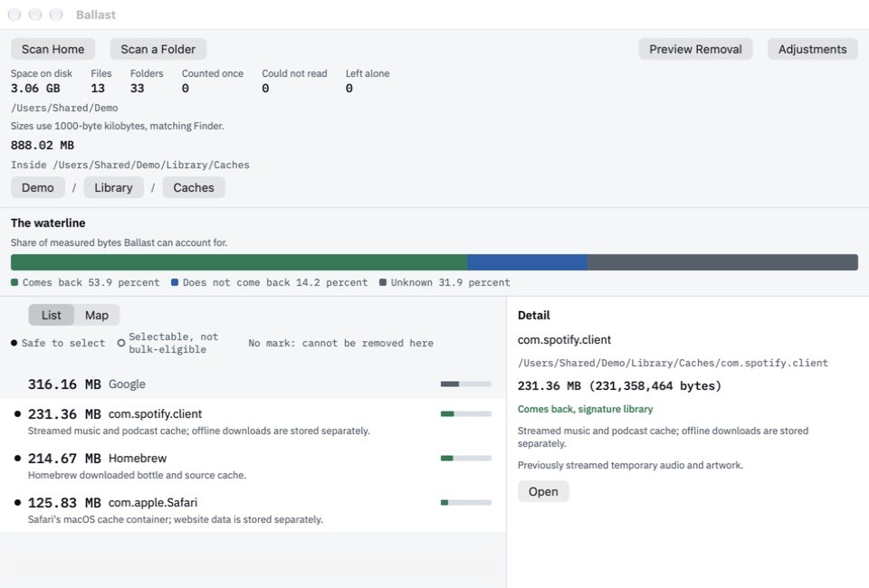The height and width of the screenshot is (588, 869).
Task: Click the hollow circle in the not bulk-eligible legend
Action: coord(120,343)
